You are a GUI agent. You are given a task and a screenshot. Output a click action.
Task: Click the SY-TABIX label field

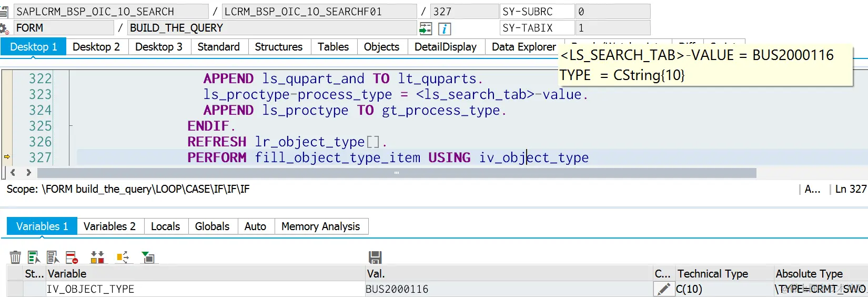click(x=537, y=28)
